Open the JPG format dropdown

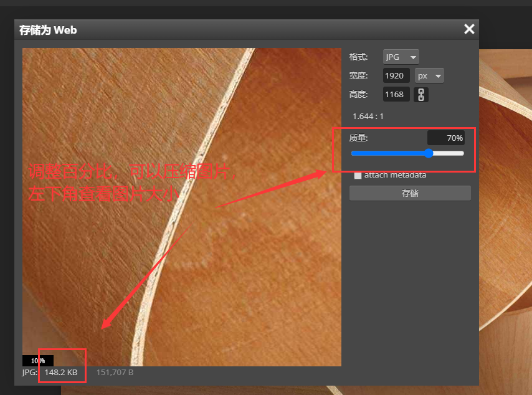[401, 57]
